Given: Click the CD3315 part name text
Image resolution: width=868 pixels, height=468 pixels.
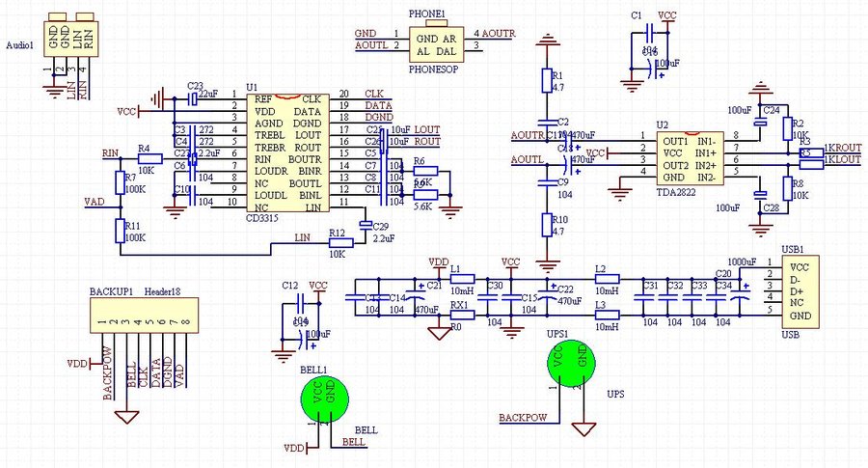Looking at the screenshot, I should 263,219.
